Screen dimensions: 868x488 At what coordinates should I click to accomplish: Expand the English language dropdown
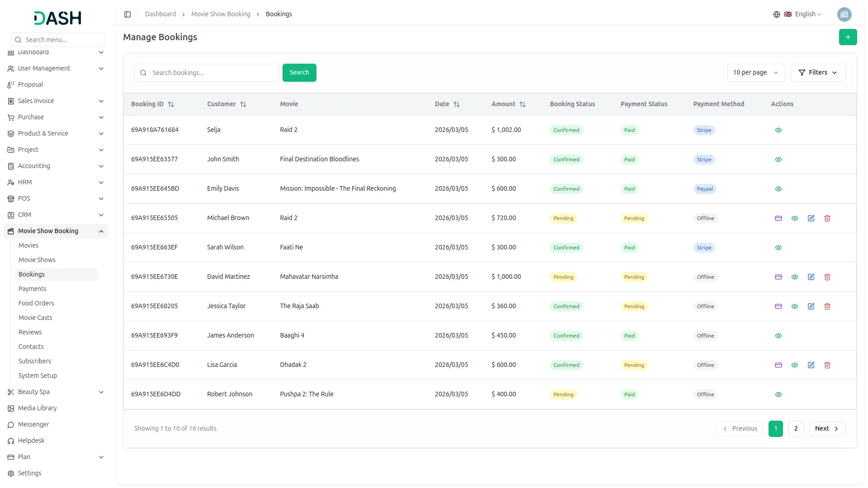pos(805,14)
